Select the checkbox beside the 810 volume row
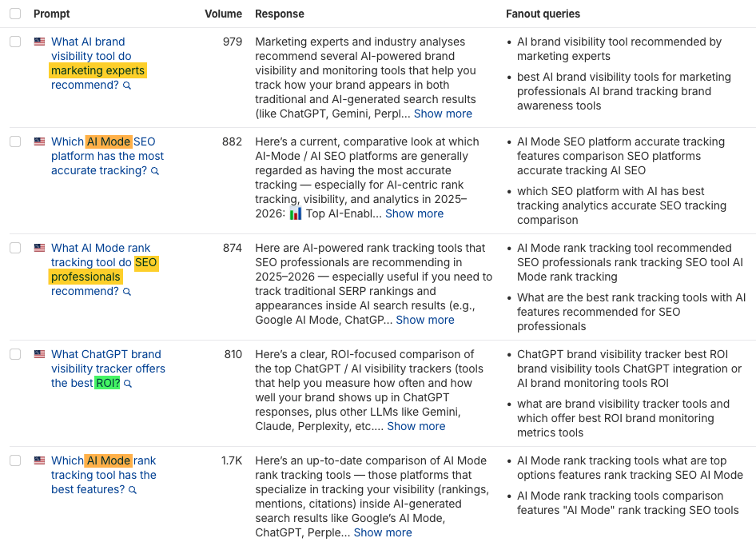Image resolution: width=756 pixels, height=546 pixels. (x=14, y=354)
